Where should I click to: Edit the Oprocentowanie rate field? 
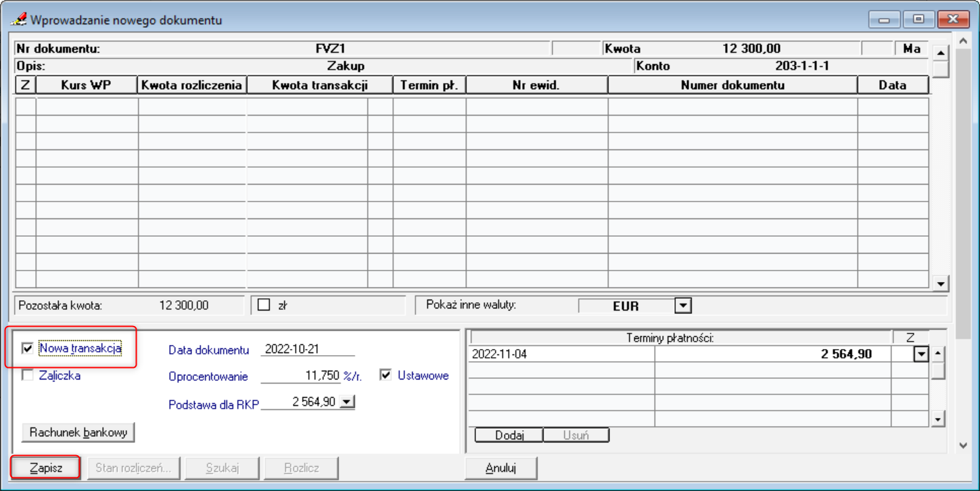pos(301,376)
